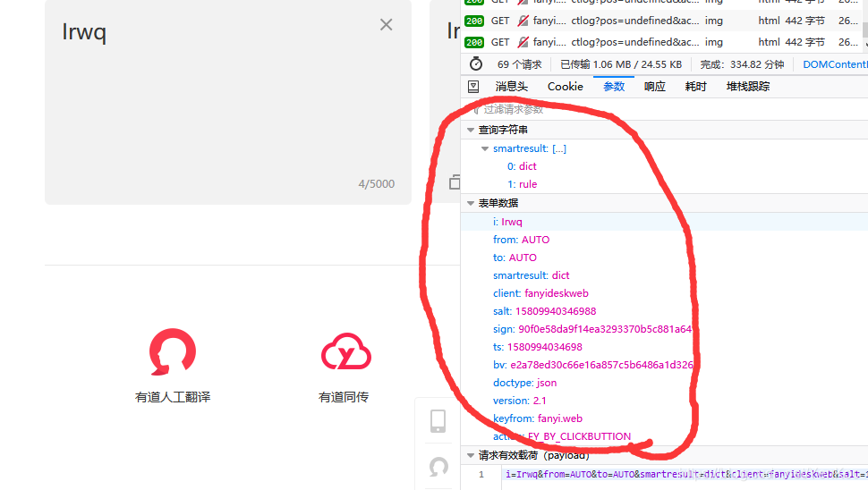Click the payload line starting i=lrwq&from=AUTO
868x490 pixels.
685,474
